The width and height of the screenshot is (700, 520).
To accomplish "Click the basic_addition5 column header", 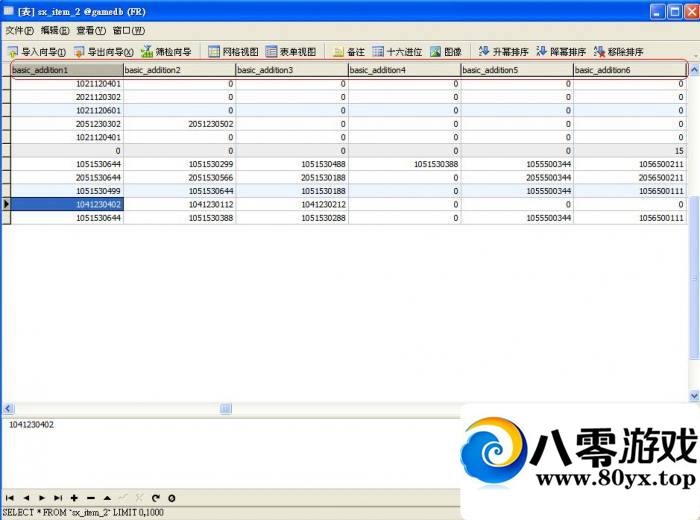I will click(x=516, y=70).
